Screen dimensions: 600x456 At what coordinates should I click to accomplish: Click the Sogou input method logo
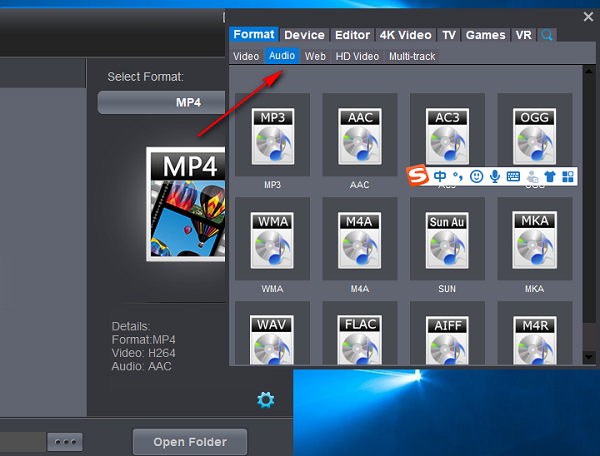click(417, 176)
